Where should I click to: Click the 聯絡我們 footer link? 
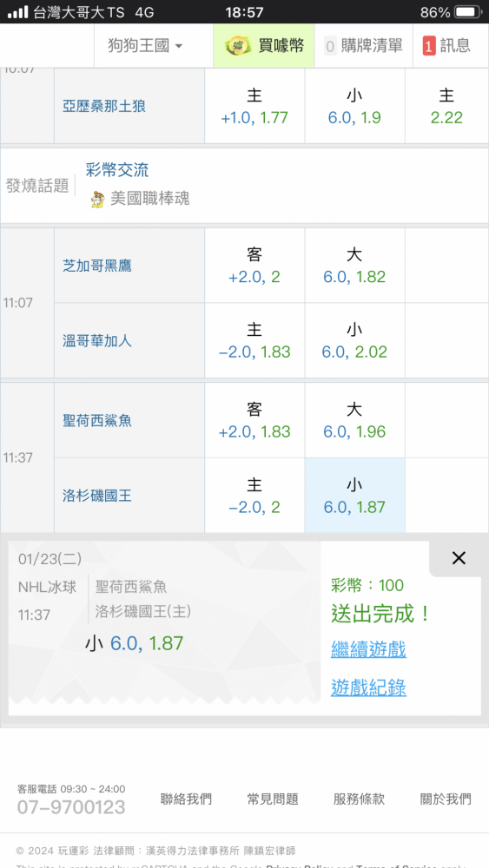pyautogui.click(x=186, y=799)
